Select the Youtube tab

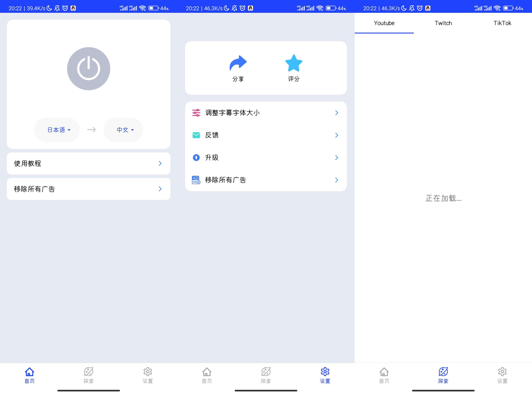(384, 23)
